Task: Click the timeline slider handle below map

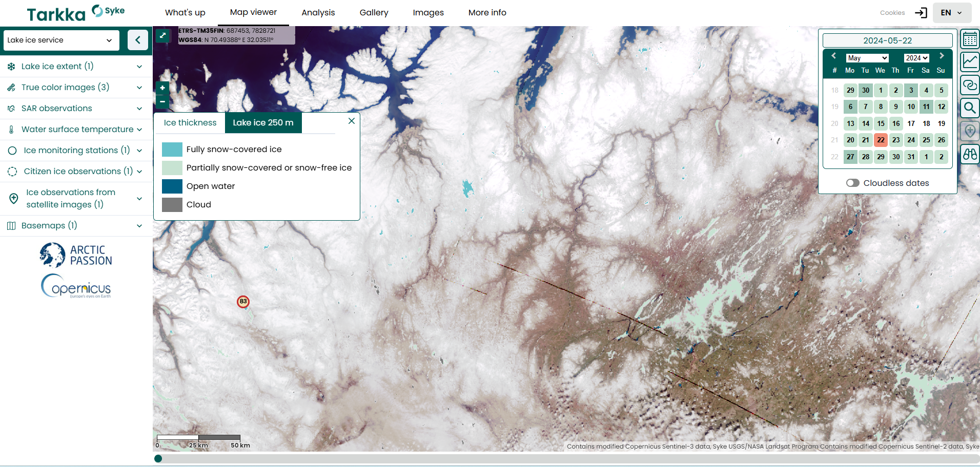Action: tap(158, 458)
